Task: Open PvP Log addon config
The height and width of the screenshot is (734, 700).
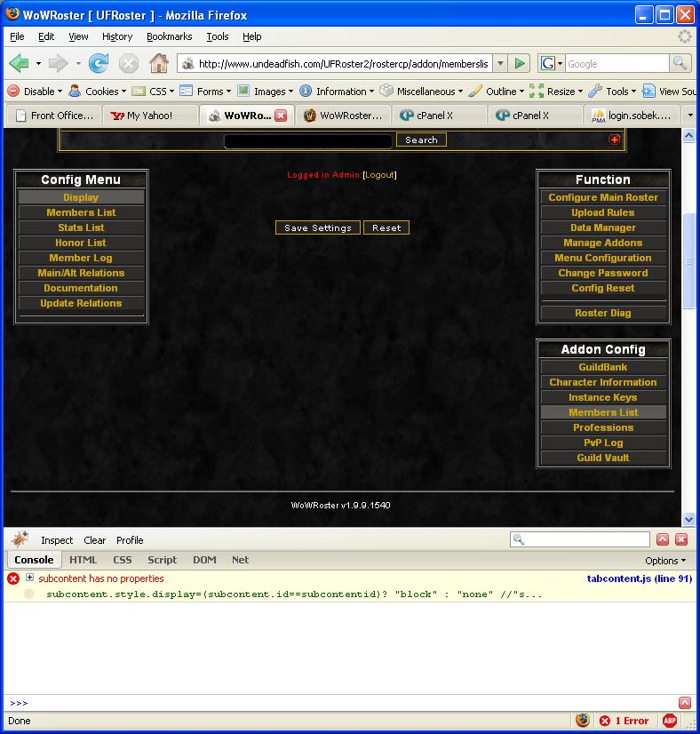Action: pos(603,443)
